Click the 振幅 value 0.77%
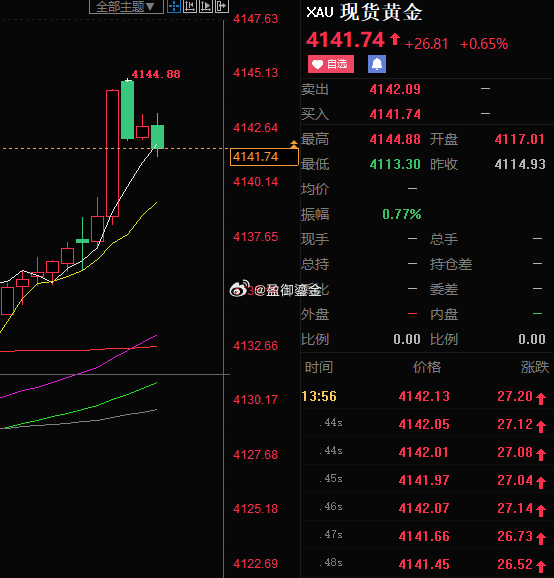This screenshot has width=554, height=578. point(401,214)
